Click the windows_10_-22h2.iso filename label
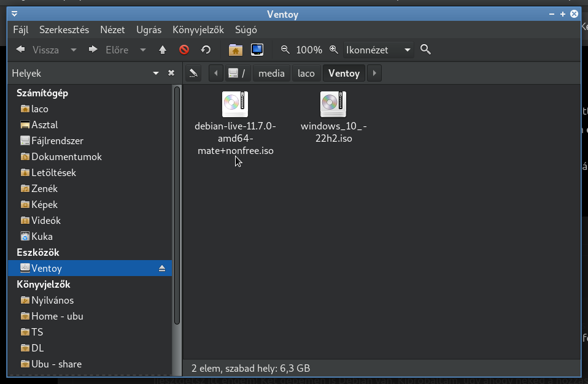Image resolution: width=588 pixels, height=384 pixels. (x=334, y=132)
